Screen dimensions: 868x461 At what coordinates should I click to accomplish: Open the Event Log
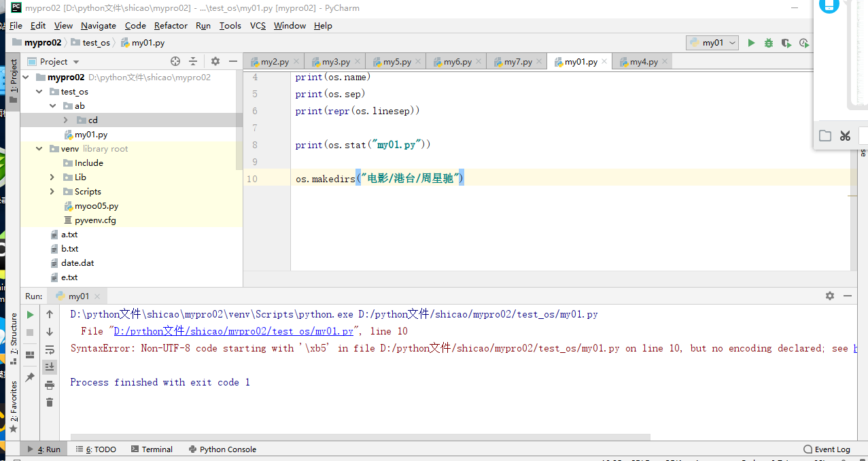(x=827, y=449)
